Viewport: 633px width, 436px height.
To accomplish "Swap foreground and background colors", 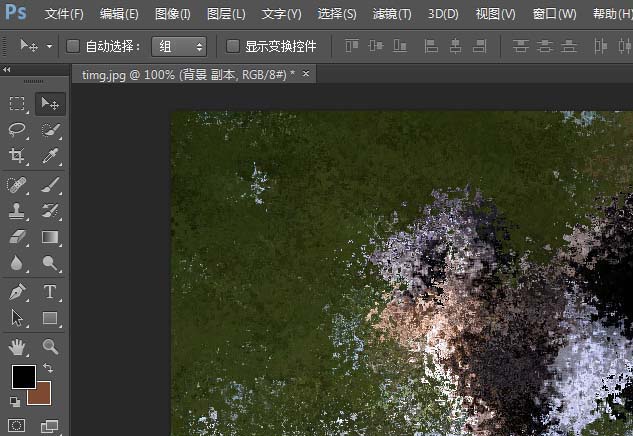I will coord(48,367).
